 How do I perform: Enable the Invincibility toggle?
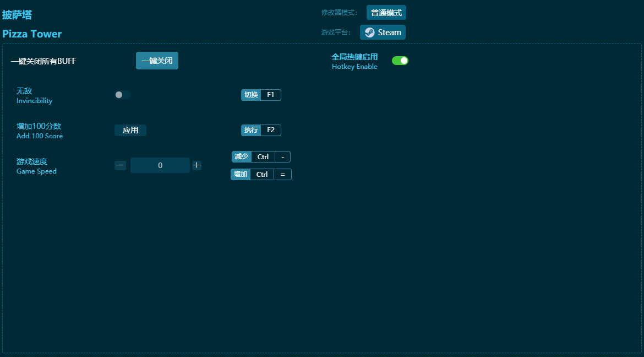(x=122, y=95)
